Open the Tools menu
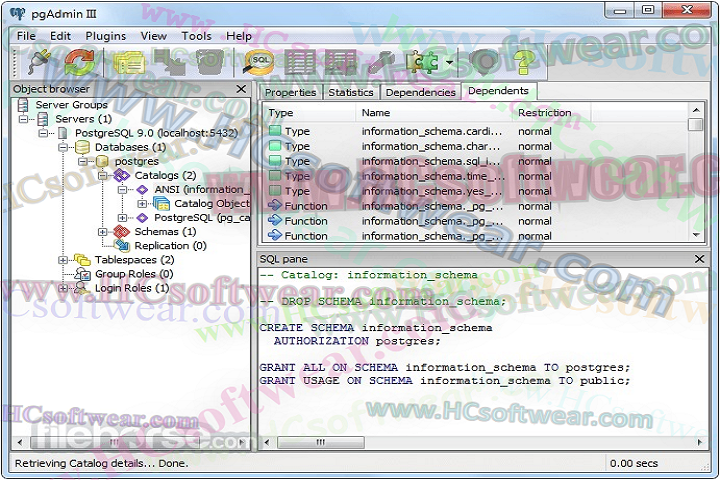This screenshot has width=720, height=480. click(196, 36)
